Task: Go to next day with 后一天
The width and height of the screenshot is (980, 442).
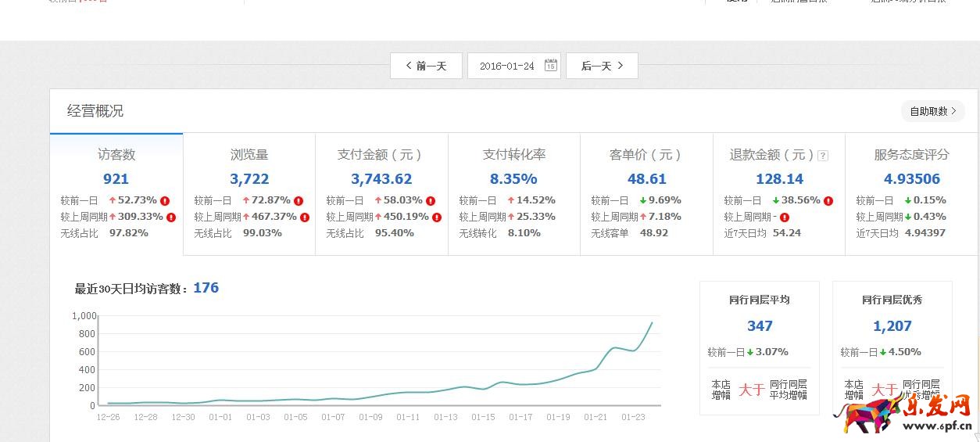Action: (602, 66)
